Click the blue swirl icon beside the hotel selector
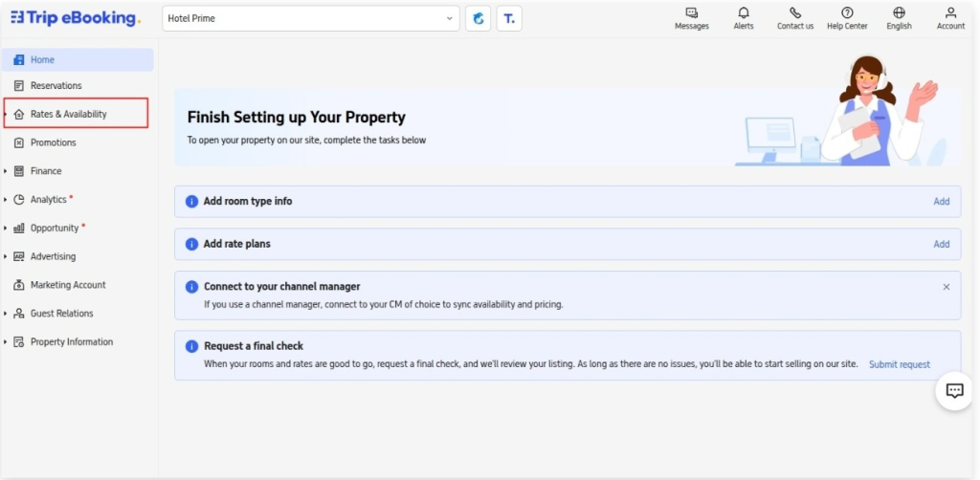The width and height of the screenshot is (980, 480). pyautogui.click(x=478, y=18)
